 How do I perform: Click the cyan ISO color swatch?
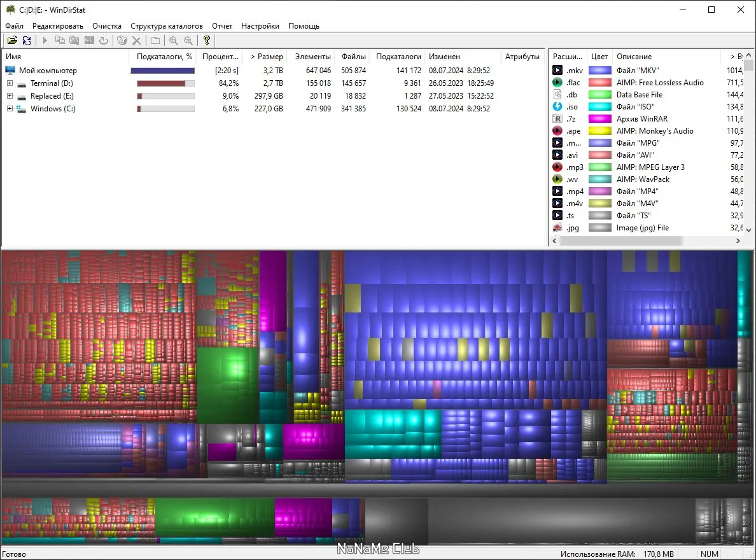point(600,107)
